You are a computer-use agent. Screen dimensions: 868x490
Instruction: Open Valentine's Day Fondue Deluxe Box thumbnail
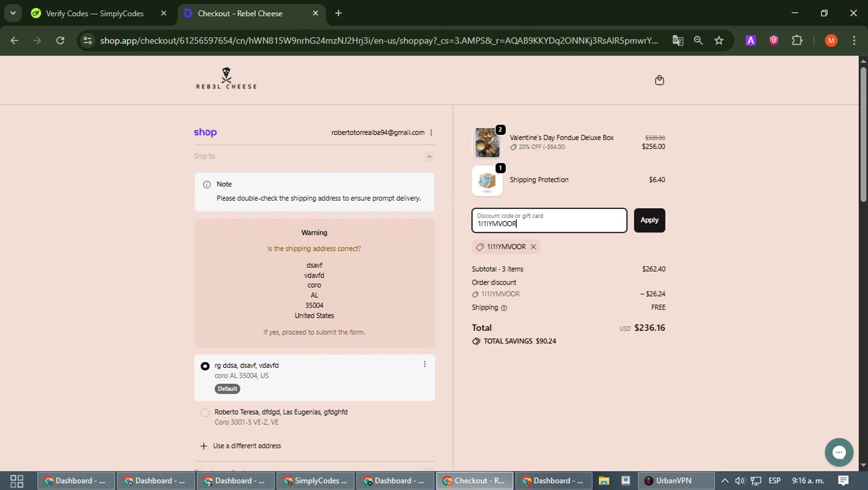(487, 142)
